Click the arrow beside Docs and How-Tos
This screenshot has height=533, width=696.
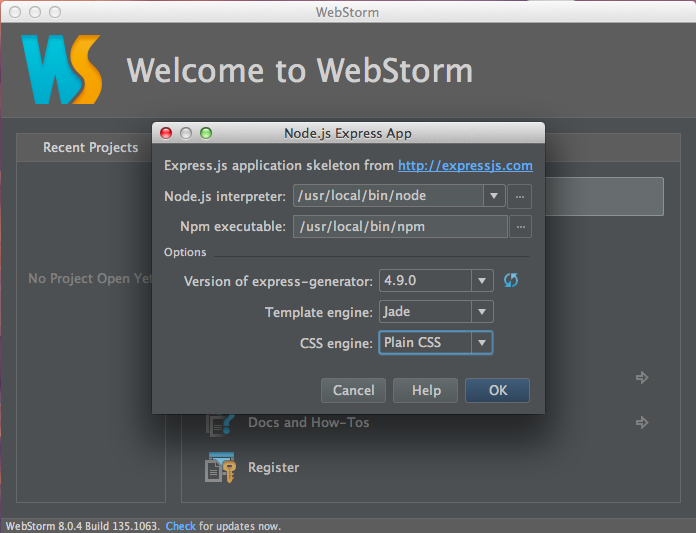[x=642, y=422]
